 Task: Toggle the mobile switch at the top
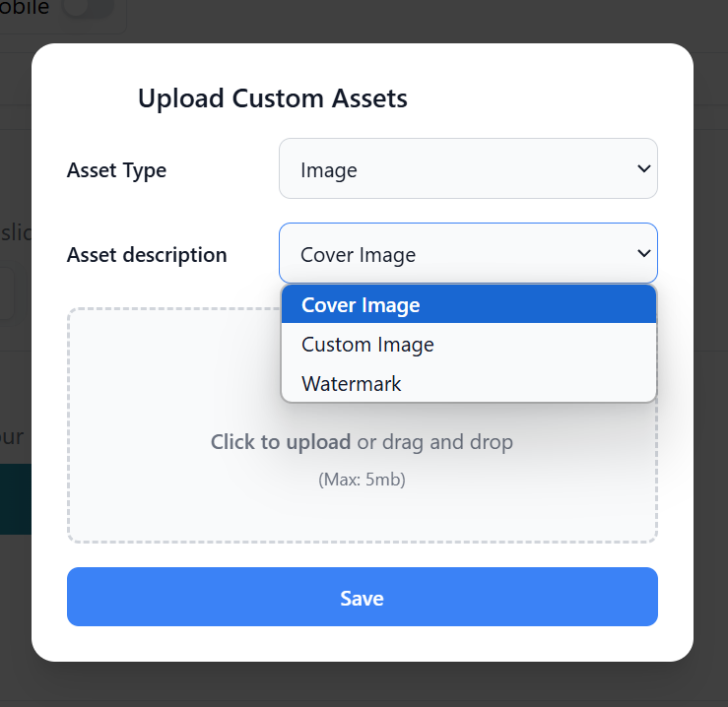click(x=89, y=7)
